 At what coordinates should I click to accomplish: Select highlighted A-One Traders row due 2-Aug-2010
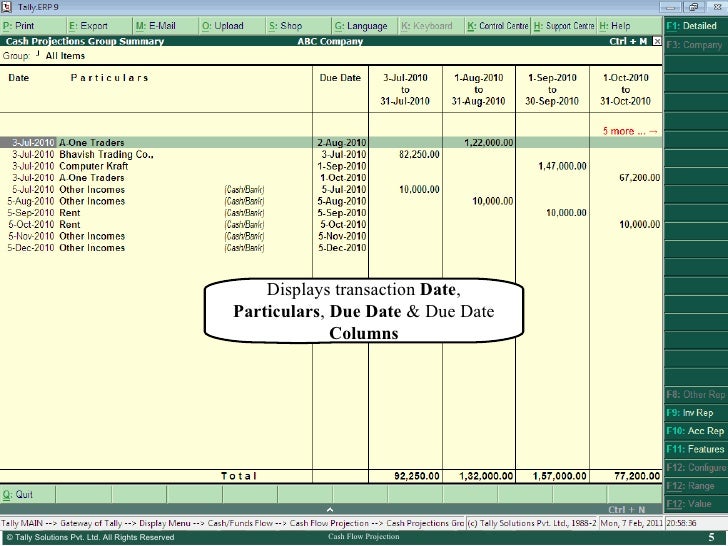[331, 143]
